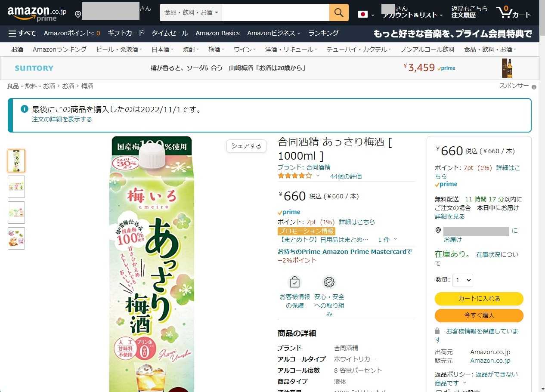The height and width of the screenshot is (392, 545).
Task: Click the whisky bottle ad image
Action: click(507, 68)
